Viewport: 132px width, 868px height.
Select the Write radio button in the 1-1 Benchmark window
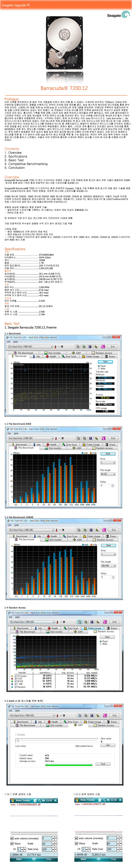tap(99, 369)
